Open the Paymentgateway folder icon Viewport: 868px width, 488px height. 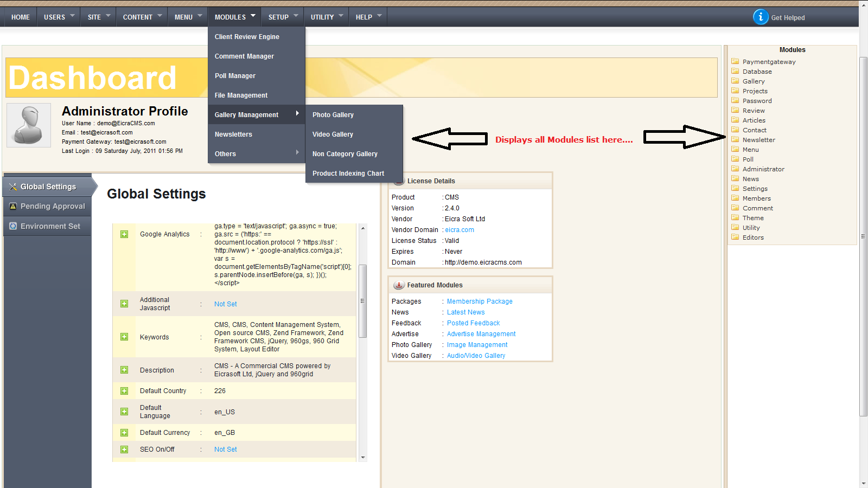[x=735, y=61]
